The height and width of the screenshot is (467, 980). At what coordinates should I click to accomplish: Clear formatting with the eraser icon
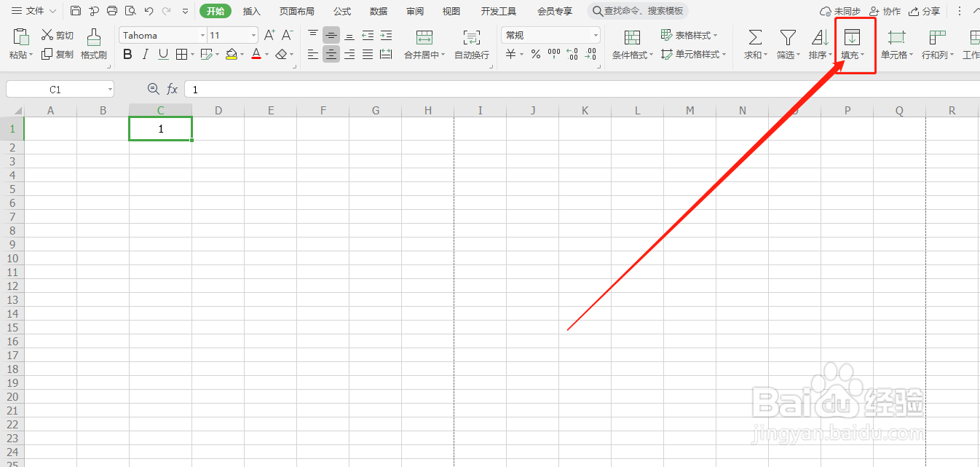tap(282, 54)
